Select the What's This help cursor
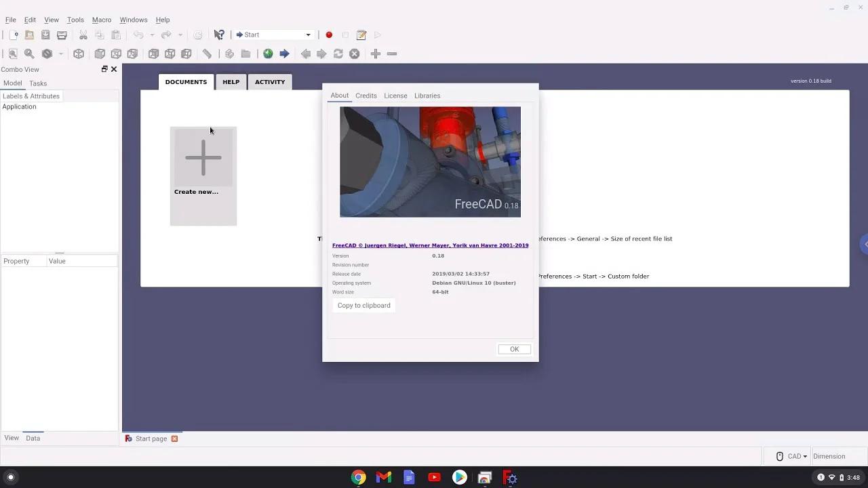The height and width of the screenshot is (488, 868). coord(219,35)
